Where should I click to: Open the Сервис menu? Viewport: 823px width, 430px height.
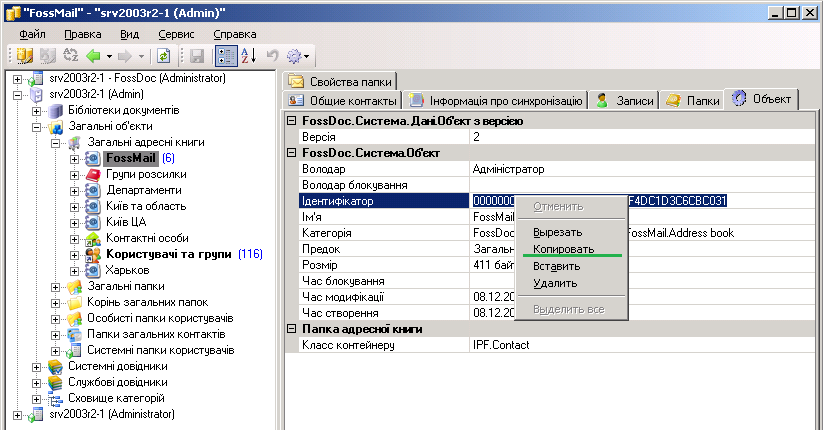176,34
